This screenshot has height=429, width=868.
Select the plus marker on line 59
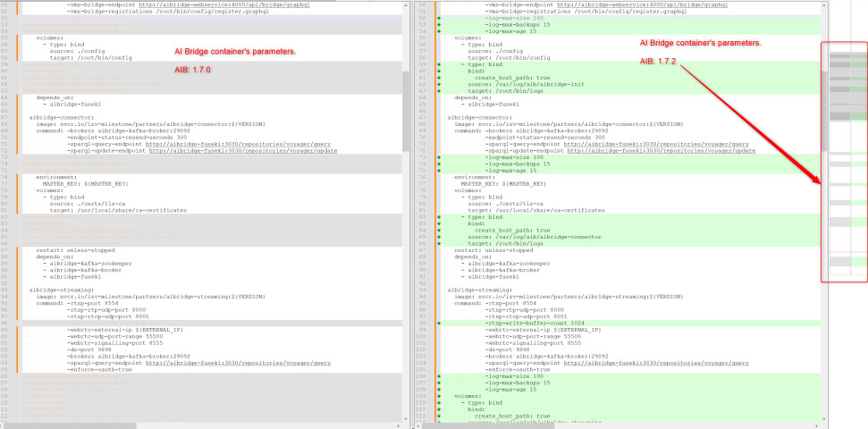(438, 64)
